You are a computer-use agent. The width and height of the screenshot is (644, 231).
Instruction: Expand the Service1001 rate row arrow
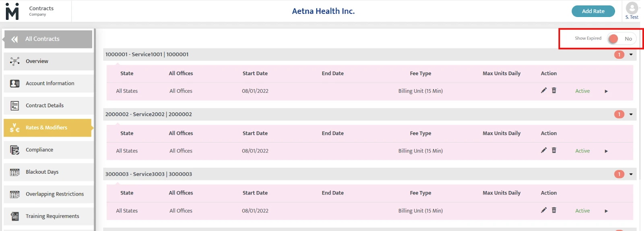[x=606, y=91]
